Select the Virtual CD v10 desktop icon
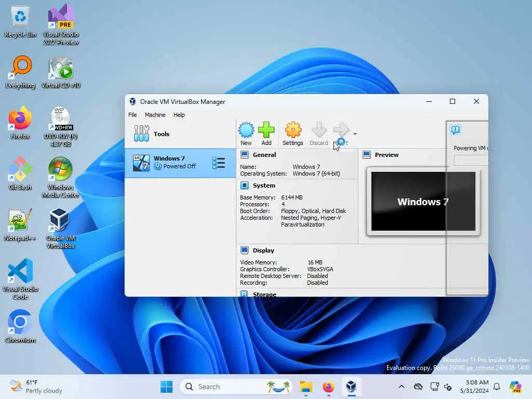Image resolution: width=532 pixels, height=399 pixels. tap(61, 72)
